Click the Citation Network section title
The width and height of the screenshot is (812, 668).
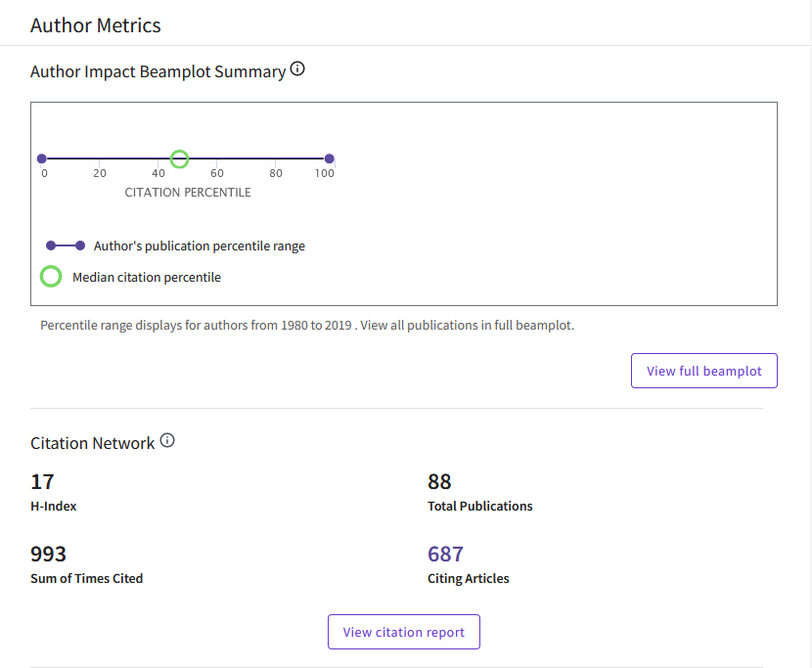(x=93, y=443)
